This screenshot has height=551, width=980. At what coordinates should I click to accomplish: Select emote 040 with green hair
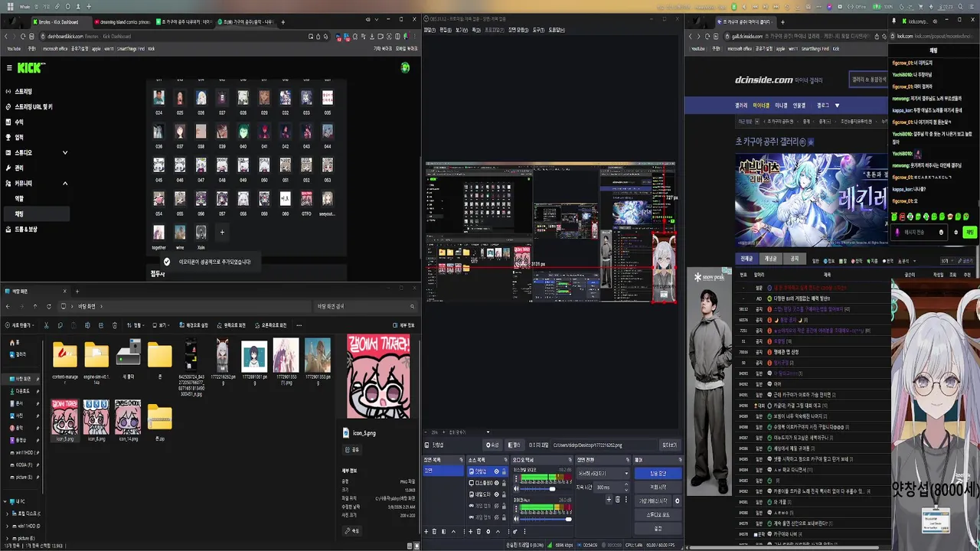click(243, 132)
